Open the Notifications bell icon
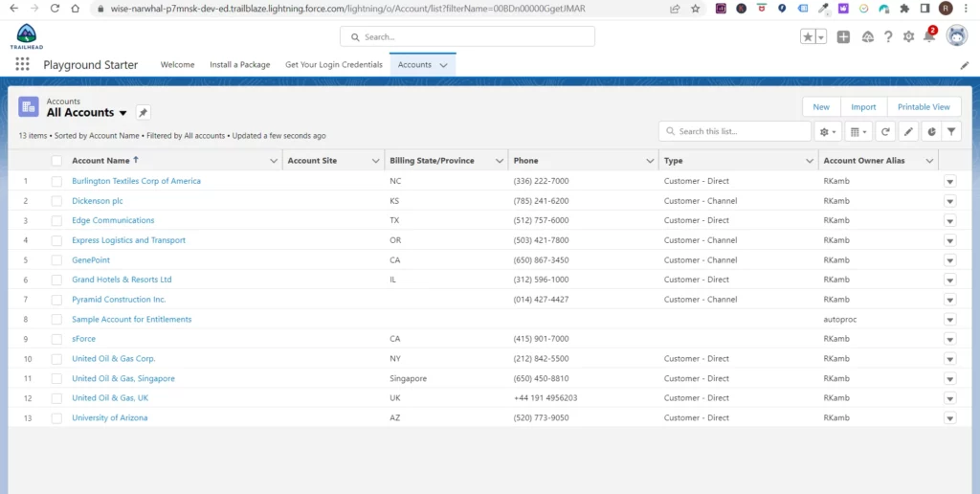 coord(929,36)
